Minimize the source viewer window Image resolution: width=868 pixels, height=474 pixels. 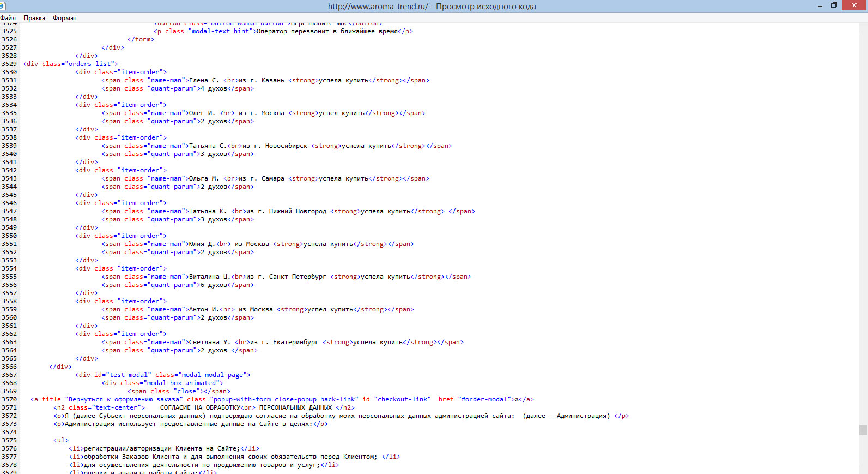pyautogui.click(x=820, y=5)
